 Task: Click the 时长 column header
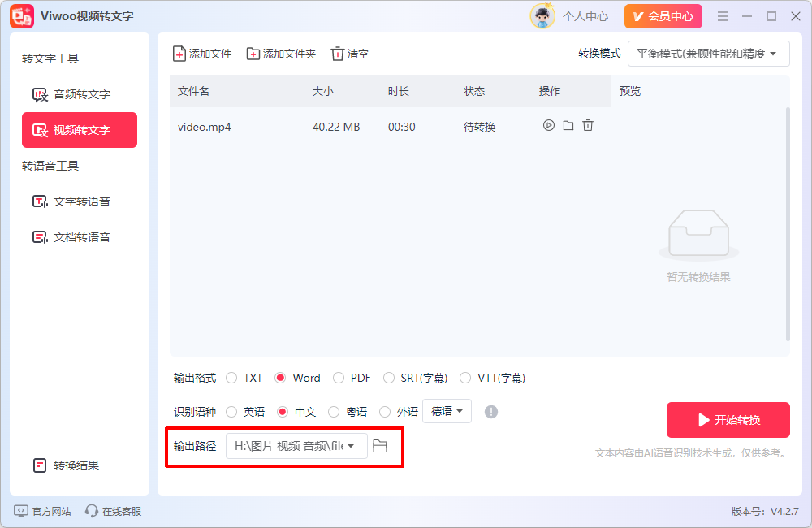(398, 91)
